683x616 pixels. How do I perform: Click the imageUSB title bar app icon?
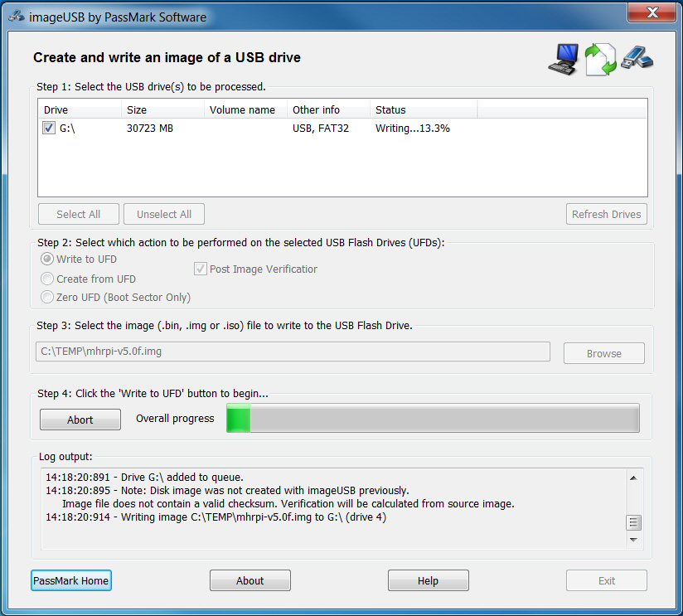pyautogui.click(x=17, y=17)
